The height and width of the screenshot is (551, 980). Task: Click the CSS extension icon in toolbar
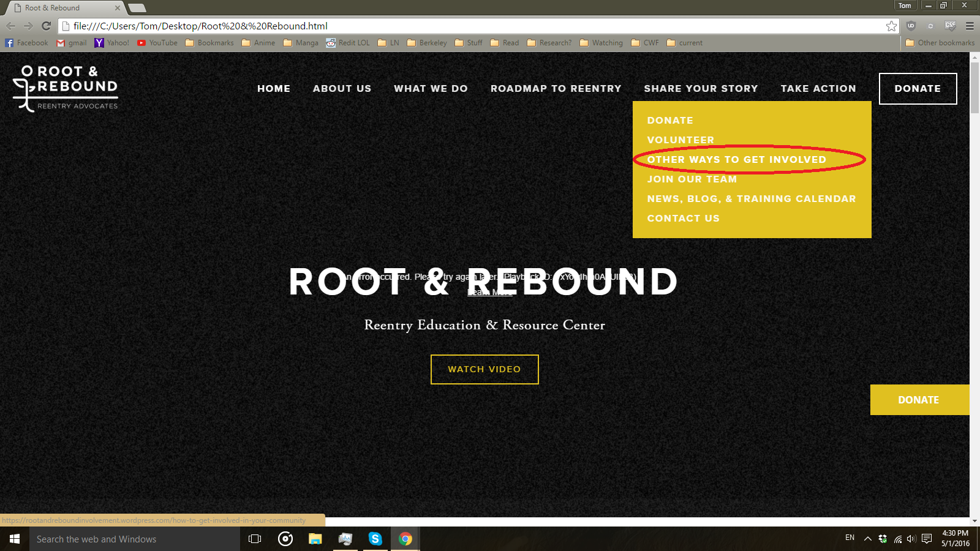950,26
